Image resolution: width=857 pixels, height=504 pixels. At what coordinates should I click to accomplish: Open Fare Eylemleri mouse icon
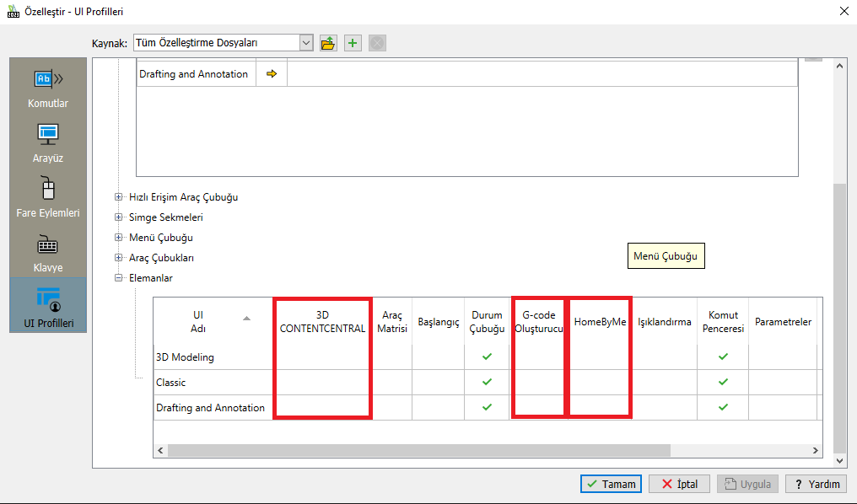tap(47, 189)
